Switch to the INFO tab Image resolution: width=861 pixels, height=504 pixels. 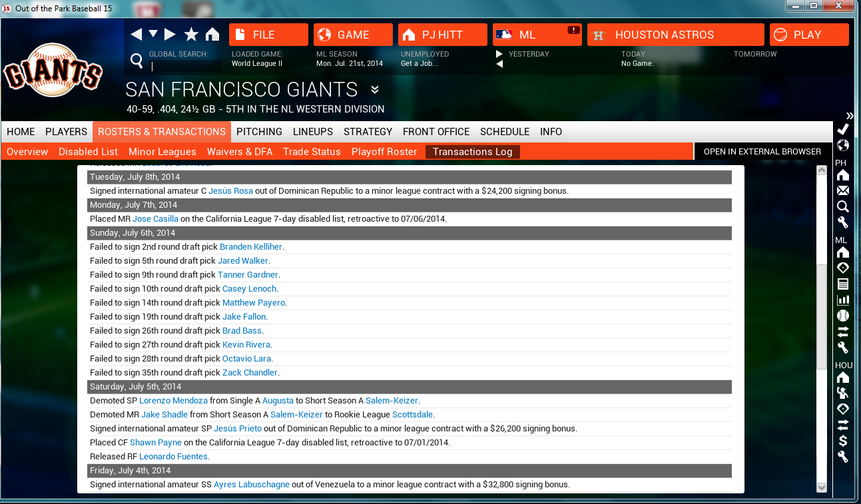point(551,132)
